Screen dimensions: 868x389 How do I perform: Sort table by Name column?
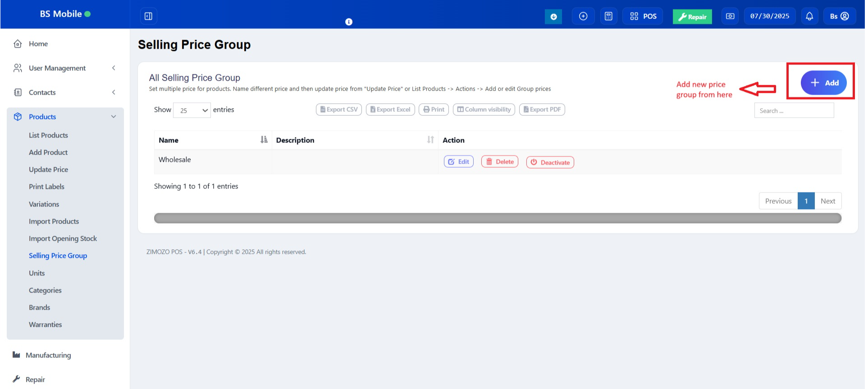pyautogui.click(x=213, y=140)
